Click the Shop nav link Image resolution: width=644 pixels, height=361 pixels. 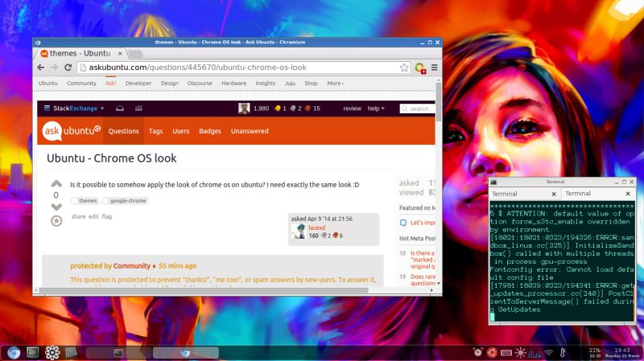pyautogui.click(x=311, y=83)
